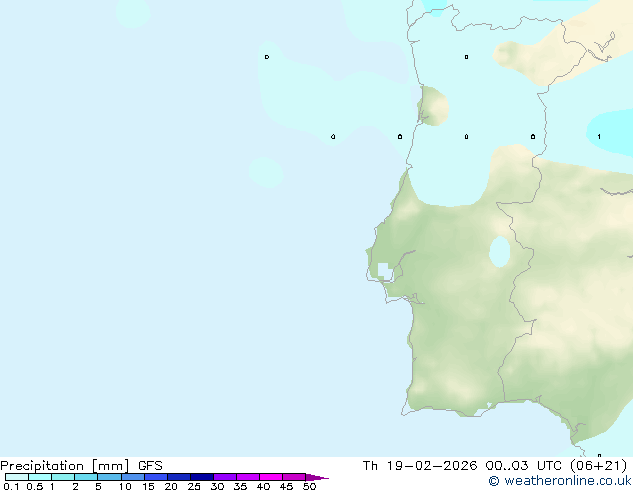Click the '1' precipitation value in the cyan patch
This screenshot has height=490, width=634.
pyautogui.click(x=599, y=137)
